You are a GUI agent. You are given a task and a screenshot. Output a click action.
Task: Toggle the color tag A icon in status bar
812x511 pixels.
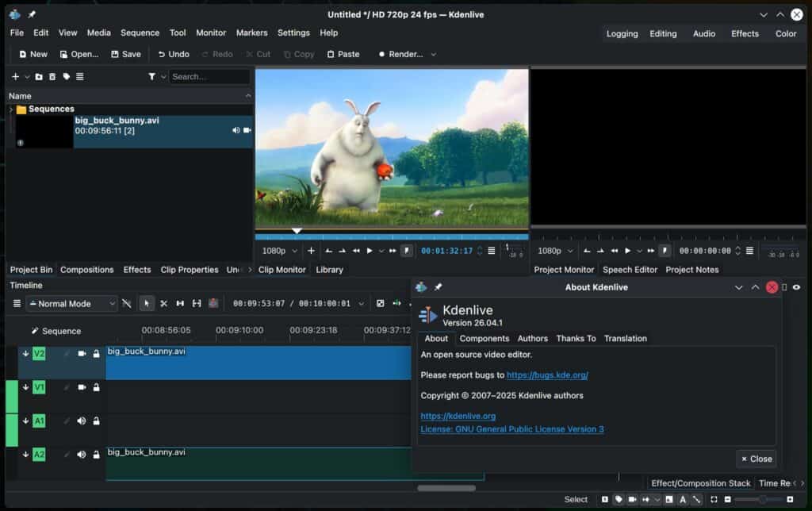pos(683,500)
